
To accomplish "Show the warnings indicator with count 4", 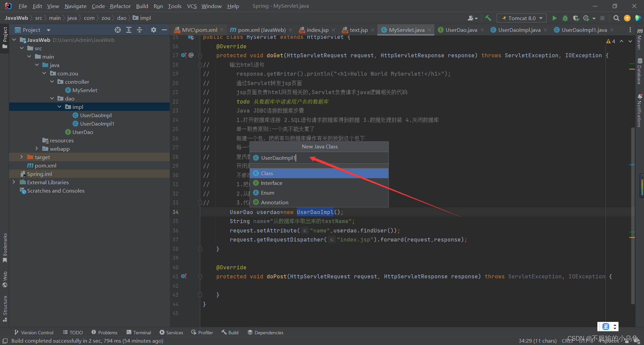I will pos(610,41).
